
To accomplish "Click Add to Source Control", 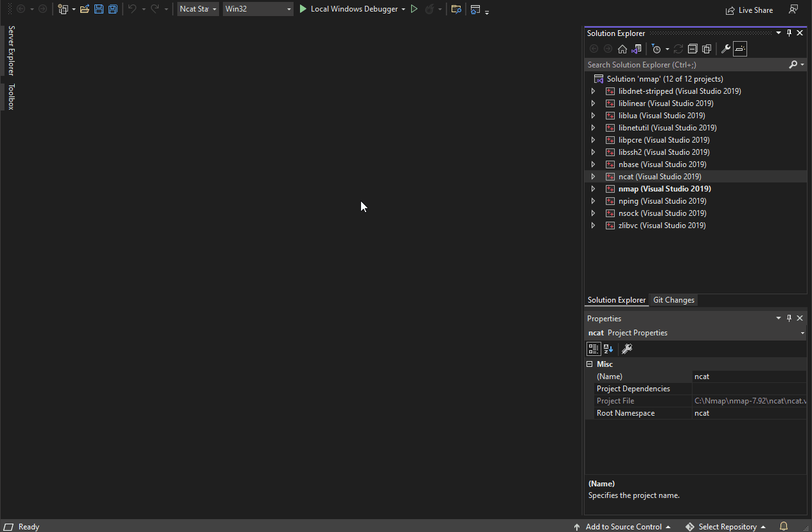I will 622,526.
